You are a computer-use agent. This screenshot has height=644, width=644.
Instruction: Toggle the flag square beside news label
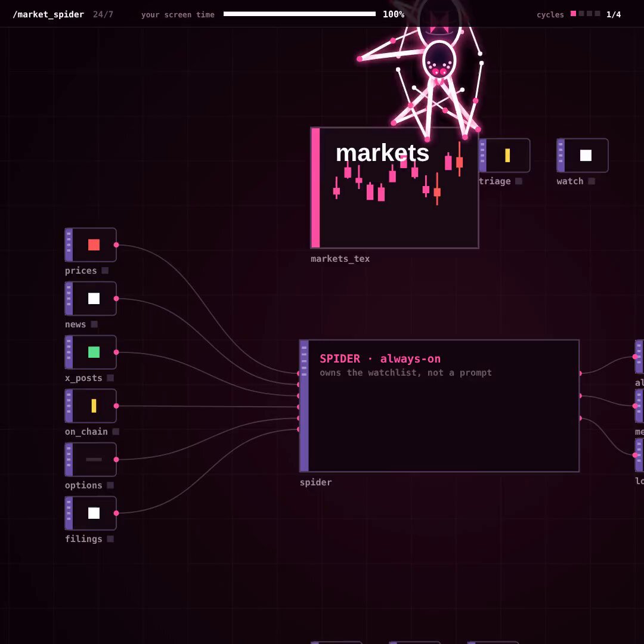94,324
